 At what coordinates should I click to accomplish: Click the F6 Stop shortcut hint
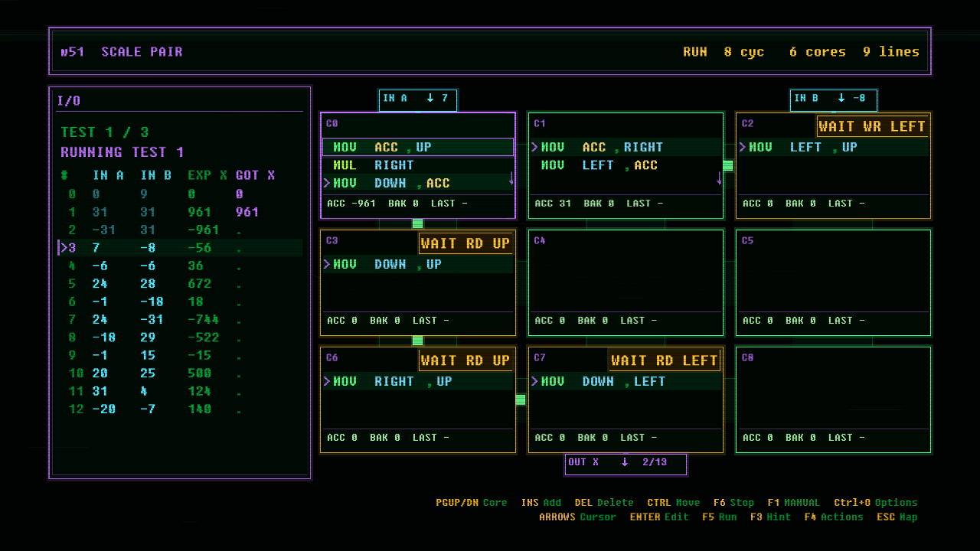tap(733, 503)
